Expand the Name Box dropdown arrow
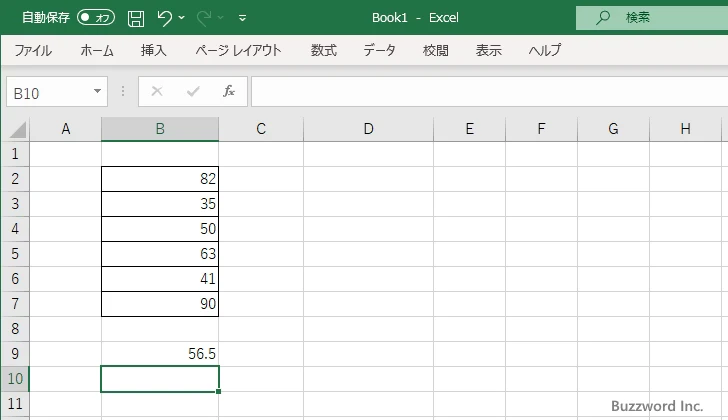This screenshot has width=728, height=420. coord(97,92)
